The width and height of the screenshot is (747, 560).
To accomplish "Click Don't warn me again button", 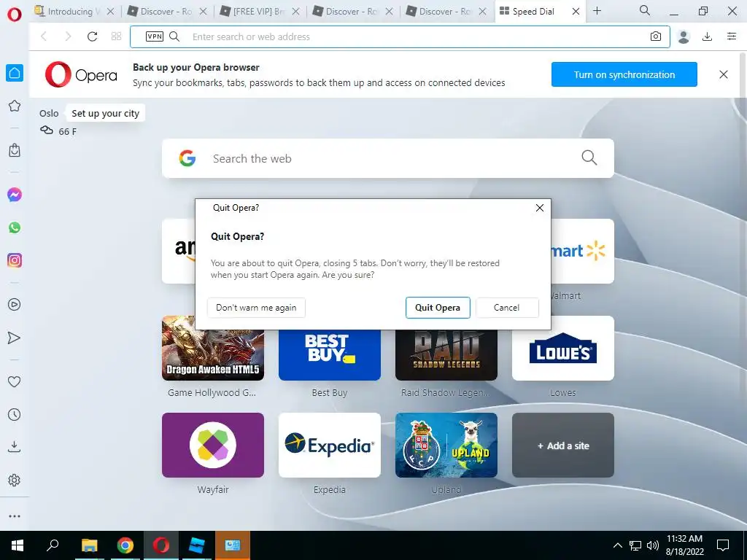I will (x=256, y=308).
